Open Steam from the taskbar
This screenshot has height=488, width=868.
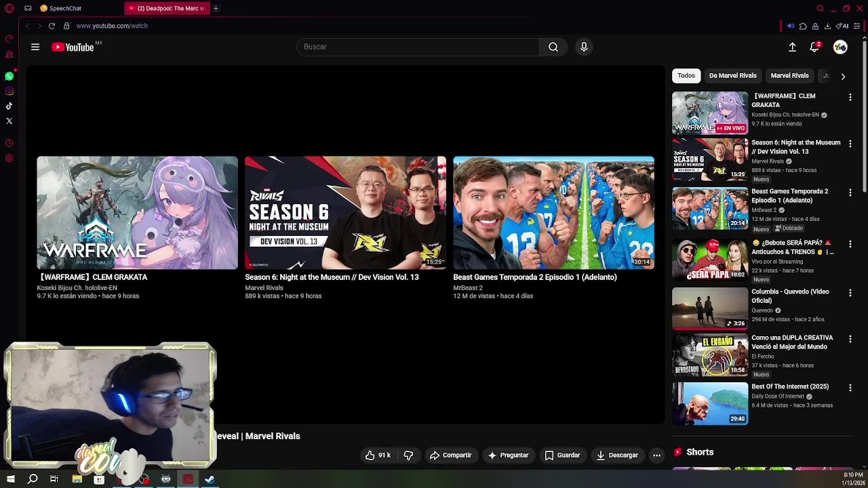point(210,479)
